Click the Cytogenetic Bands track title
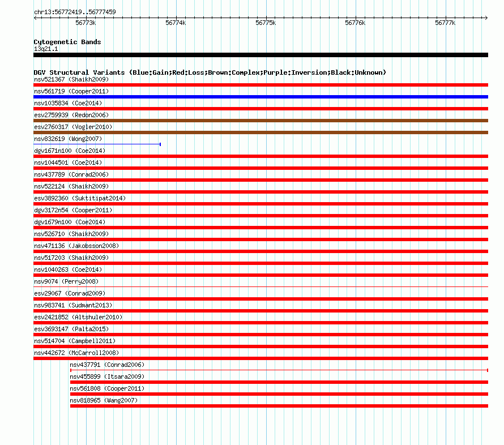Image resolution: width=504 pixels, height=445 pixels. 67,42
